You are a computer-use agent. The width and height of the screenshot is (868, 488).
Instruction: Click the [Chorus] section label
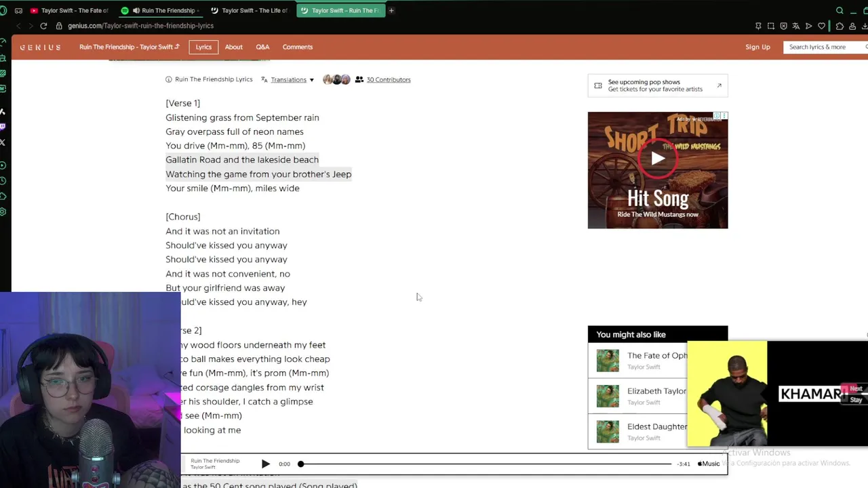[183, 217]
